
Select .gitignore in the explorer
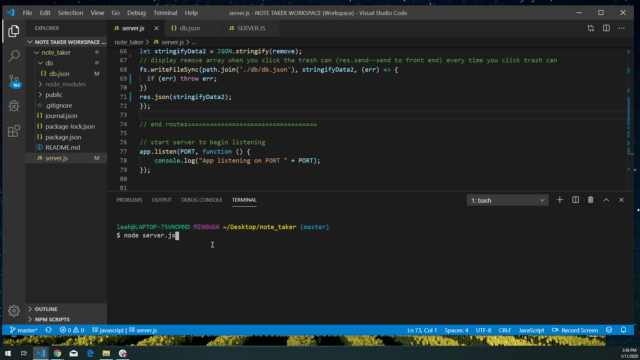(x=66, y=105)
